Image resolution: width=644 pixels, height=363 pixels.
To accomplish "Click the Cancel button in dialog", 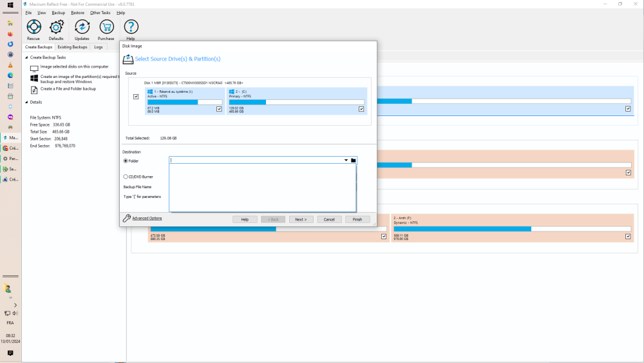I will click(329, 219).
